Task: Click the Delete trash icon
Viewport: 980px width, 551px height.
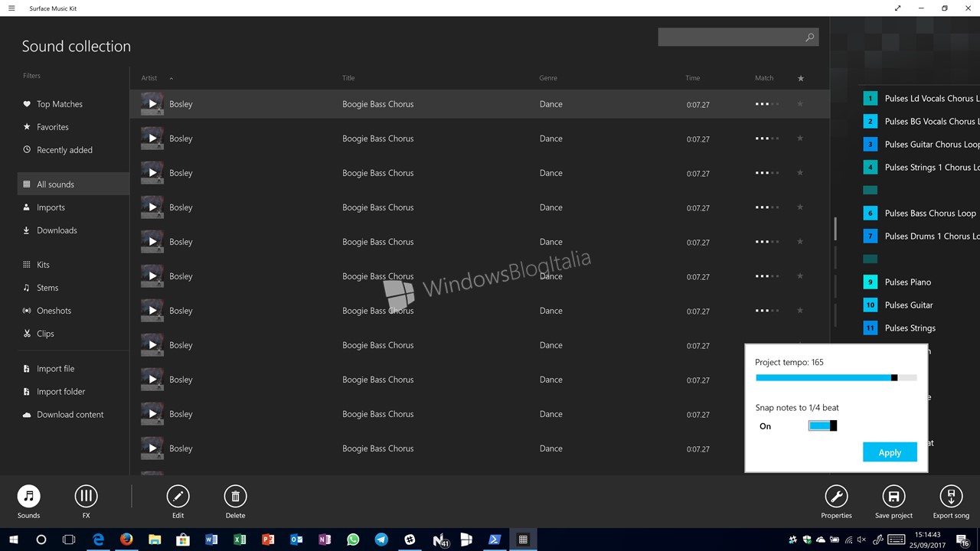Action: pos(235,497)
